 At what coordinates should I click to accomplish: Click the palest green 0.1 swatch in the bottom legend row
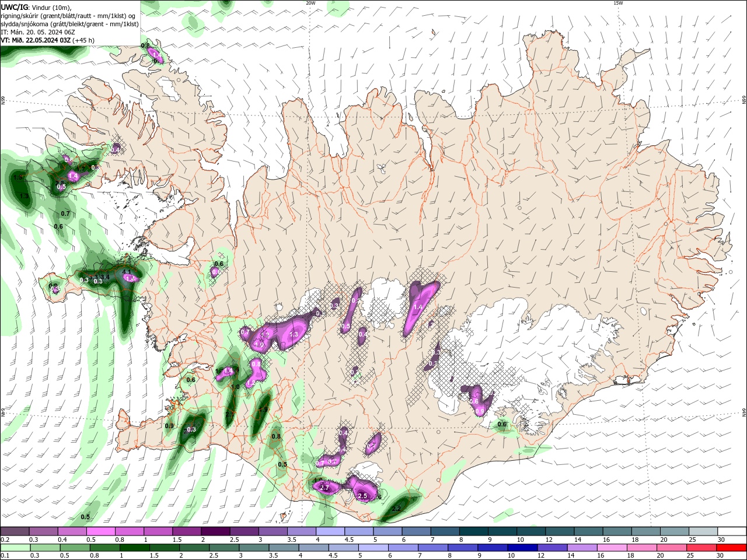coord(15,548)
